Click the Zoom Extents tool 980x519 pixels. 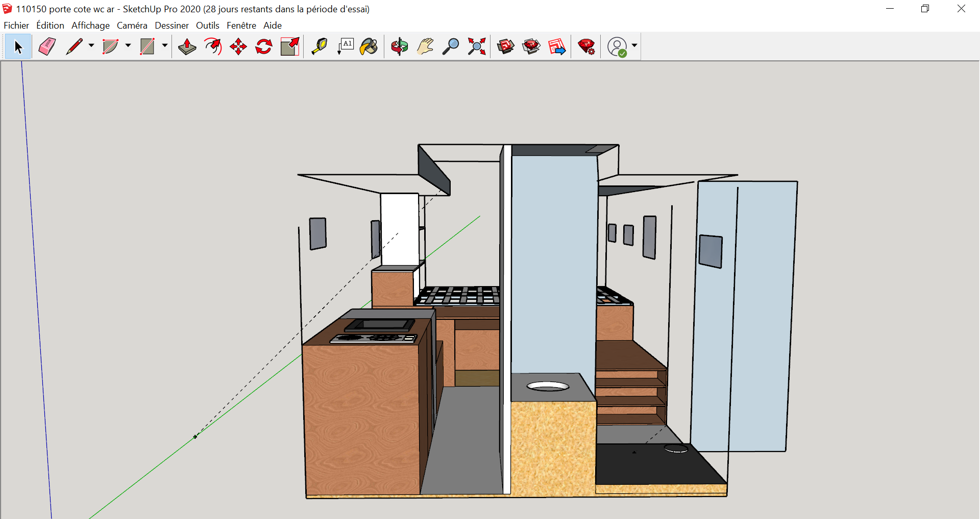point(477,46)
